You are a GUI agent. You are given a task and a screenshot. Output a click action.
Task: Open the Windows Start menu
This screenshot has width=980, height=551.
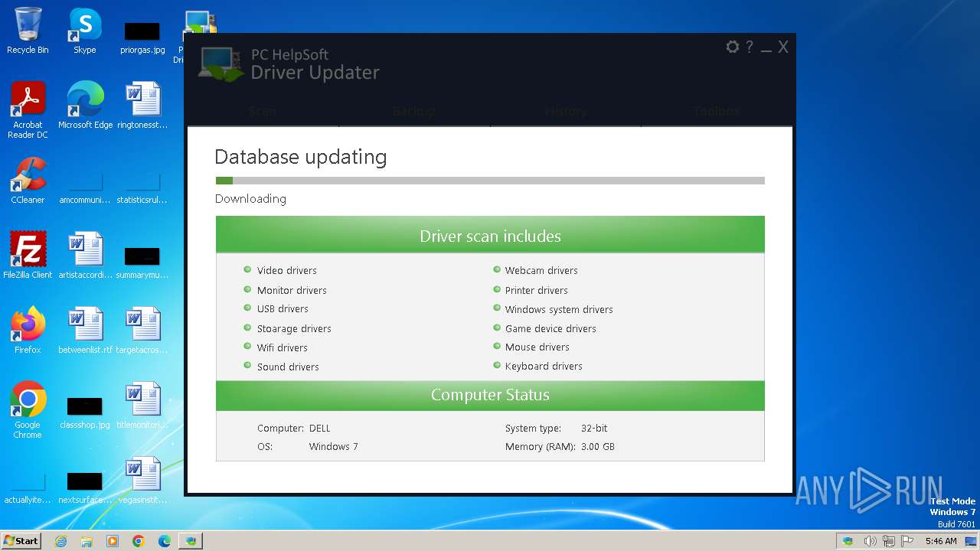[21, 540]
